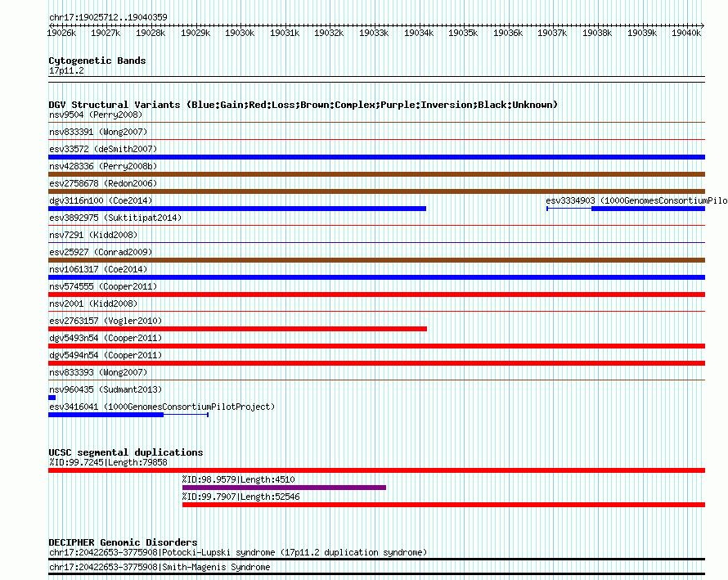728x580 pixels.
Task: Click the chr17:19025712..19040359 region label
Action: coord(108,17)
